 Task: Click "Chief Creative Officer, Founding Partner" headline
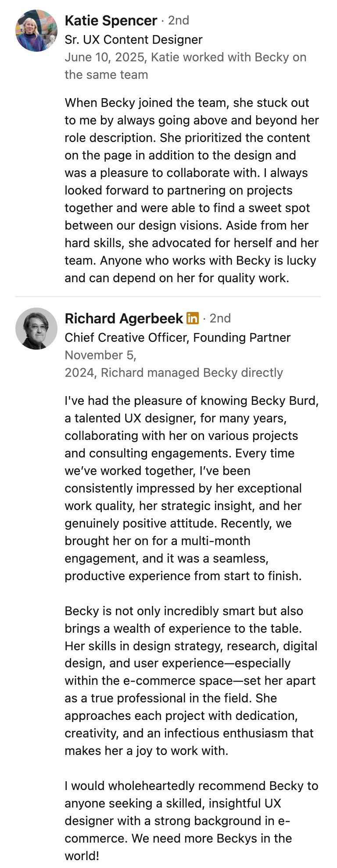click(x=177, y=338)
